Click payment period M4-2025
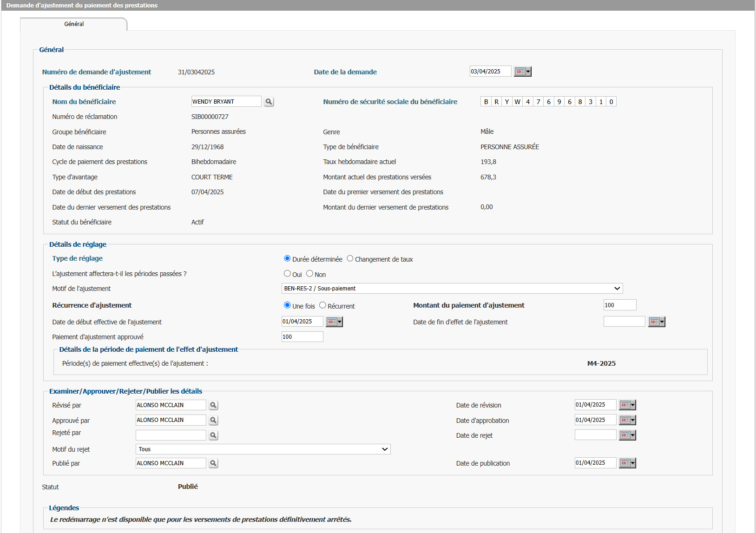The image size is (756, 533). click(x=601, y=363)
